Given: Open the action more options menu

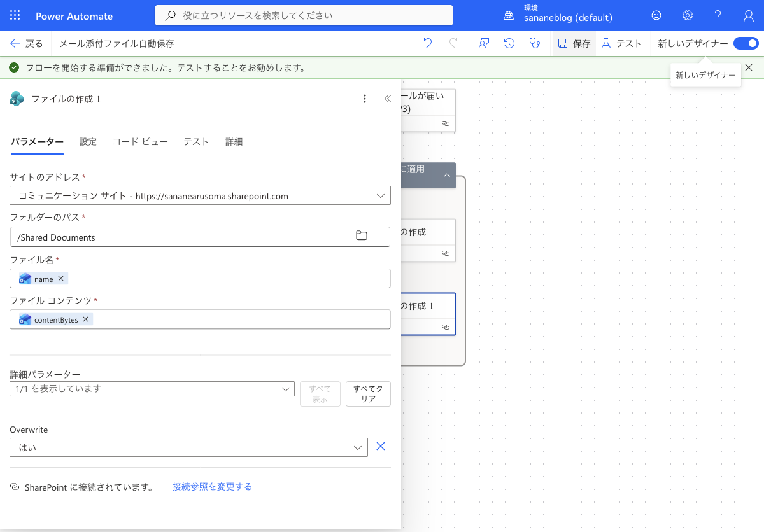Looking at the screenshot, I should pos(365,99).
